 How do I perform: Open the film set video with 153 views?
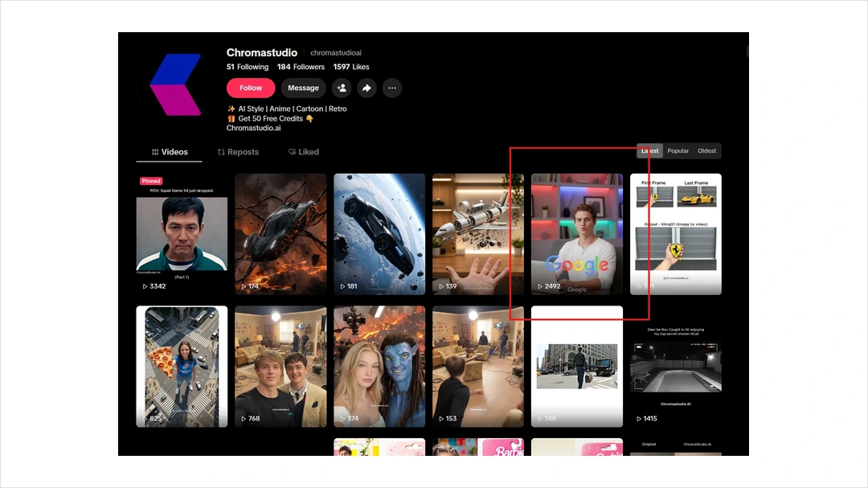pos(477,367)
